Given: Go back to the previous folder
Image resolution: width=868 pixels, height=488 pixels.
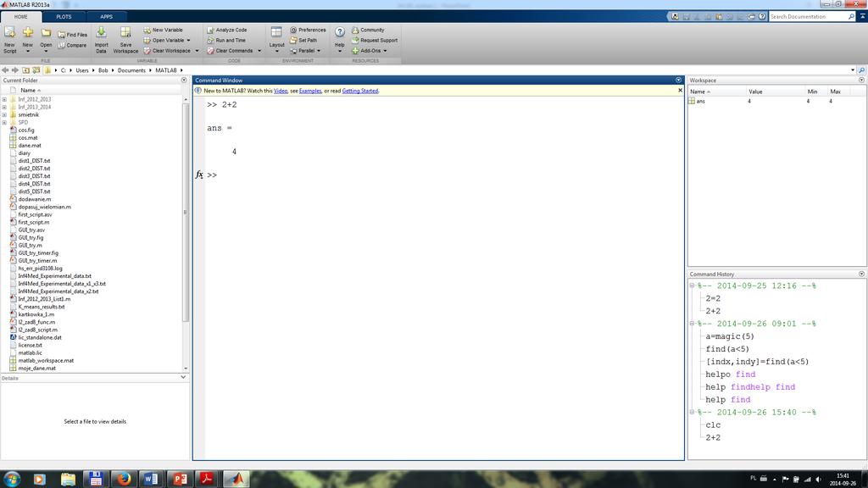Looking at the screenshot, I should [x=5, y=70].
